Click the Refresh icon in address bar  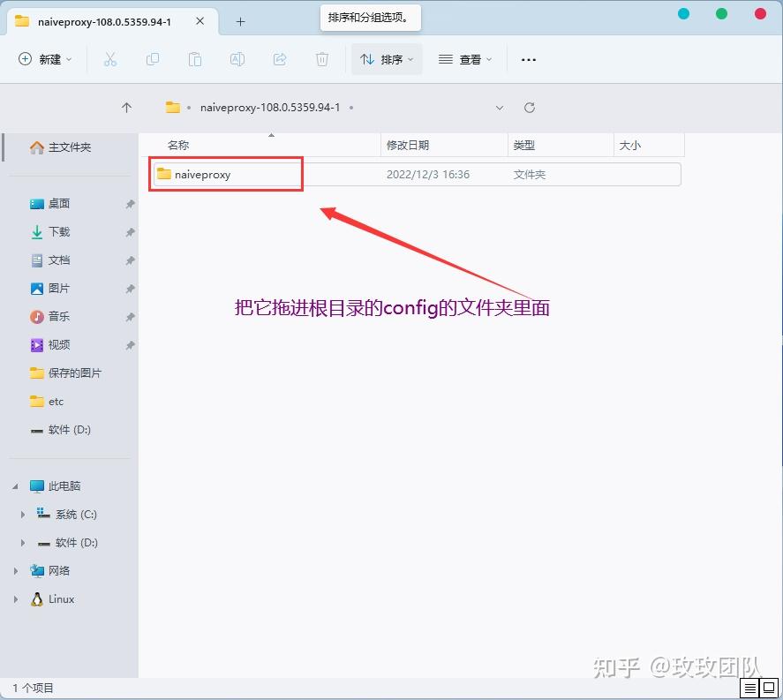[530, 108]
